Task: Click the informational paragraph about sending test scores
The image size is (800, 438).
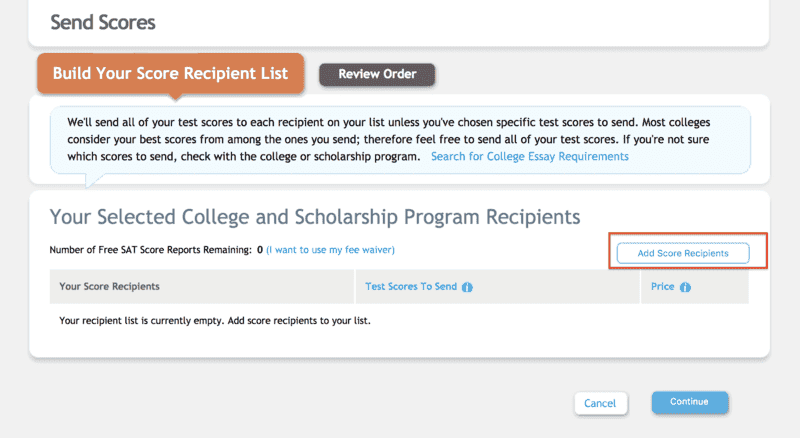Action: pos(400,138)
